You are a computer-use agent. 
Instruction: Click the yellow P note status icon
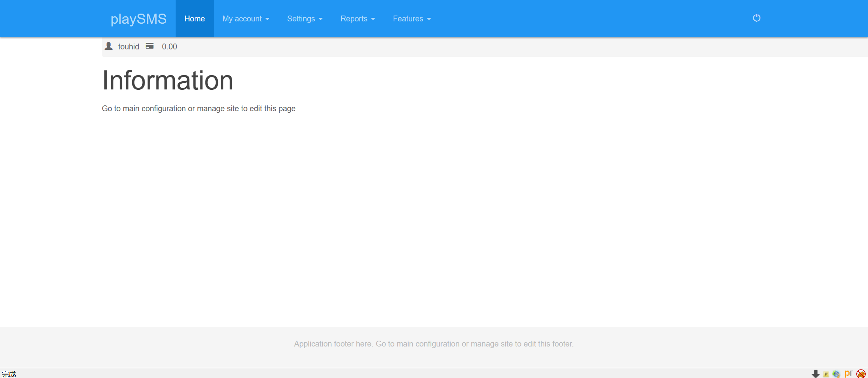826,374
